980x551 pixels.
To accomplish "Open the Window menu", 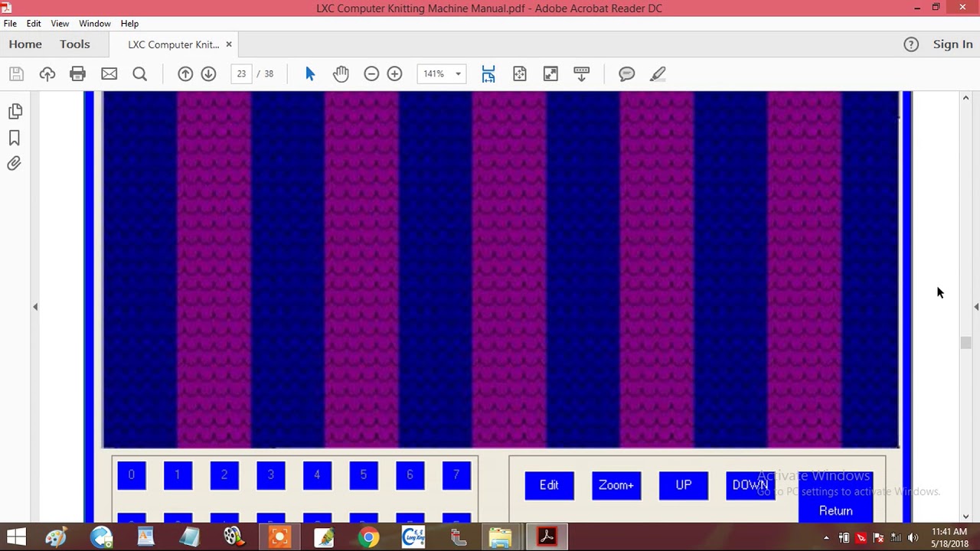I will coord(95,24).
